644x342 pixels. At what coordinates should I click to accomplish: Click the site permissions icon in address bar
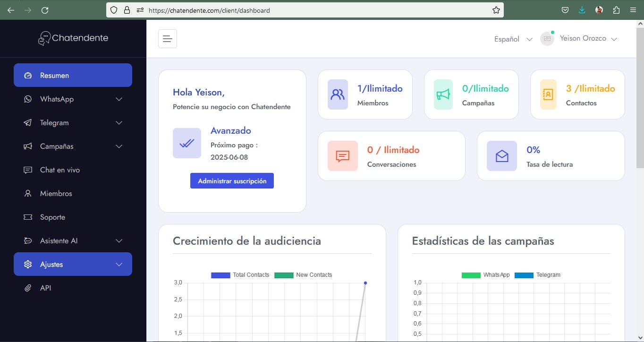(140, 10)
